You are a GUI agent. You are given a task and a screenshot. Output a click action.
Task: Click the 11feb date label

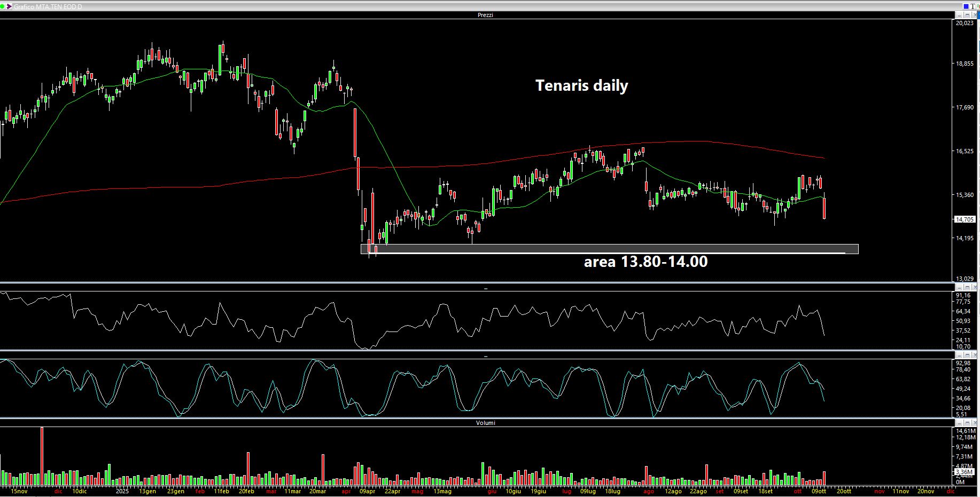[x=221, y=491]
